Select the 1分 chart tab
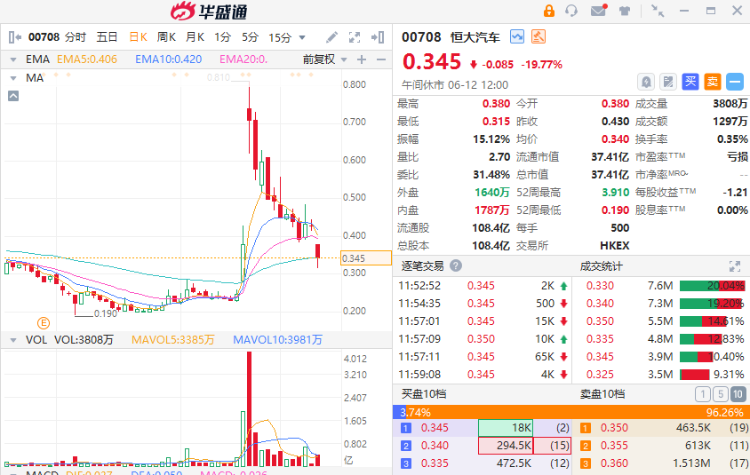Viewport: 750px width, 475px height. click(222, 37)
